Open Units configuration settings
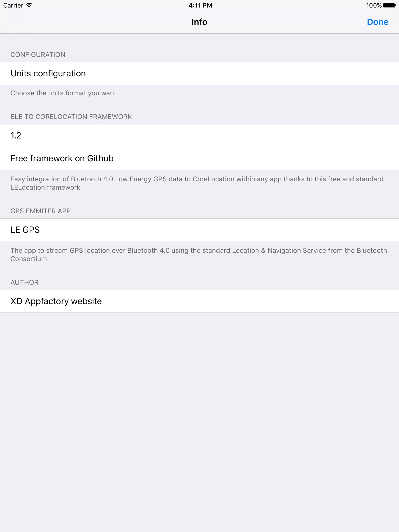The height and width of the screenshot is (532, 399). pyautogui.click(x=199, y=74)
